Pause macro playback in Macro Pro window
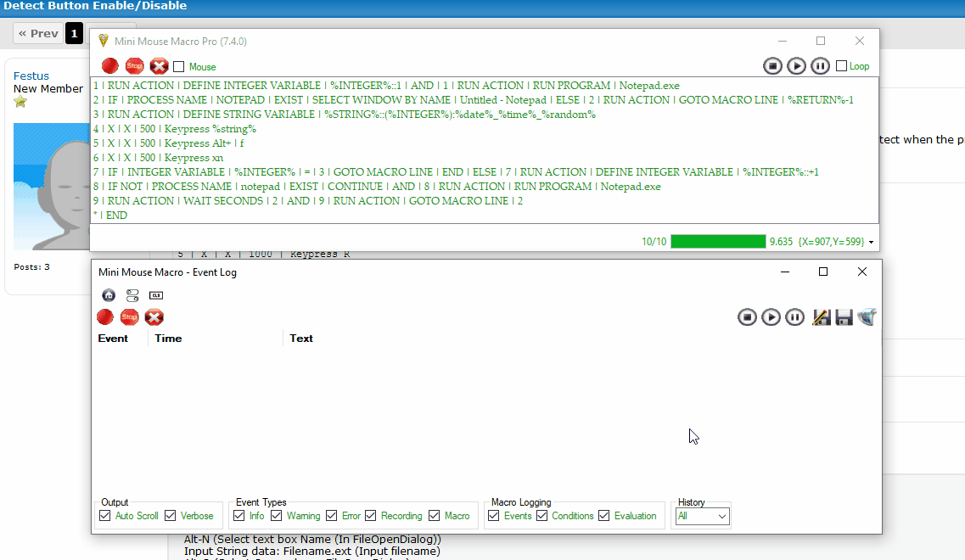The height and width of the screenshot is (560, 965). pos(820,66)
